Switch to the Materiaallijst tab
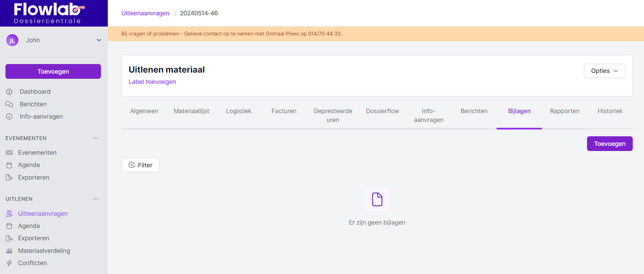 pyautogui.click(x=191, y=111)
